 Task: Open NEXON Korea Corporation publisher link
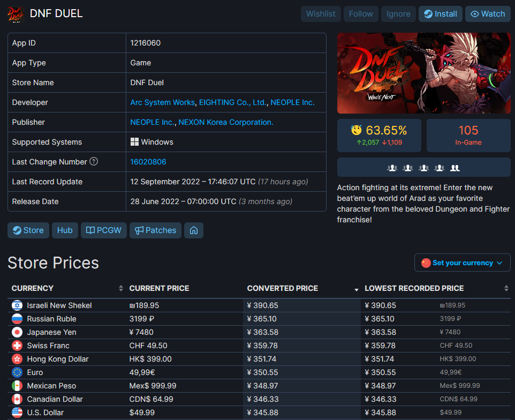coord(225,122)
